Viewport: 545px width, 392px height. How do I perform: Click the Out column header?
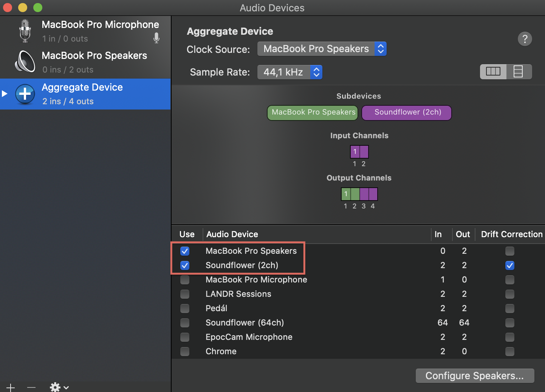463,234
